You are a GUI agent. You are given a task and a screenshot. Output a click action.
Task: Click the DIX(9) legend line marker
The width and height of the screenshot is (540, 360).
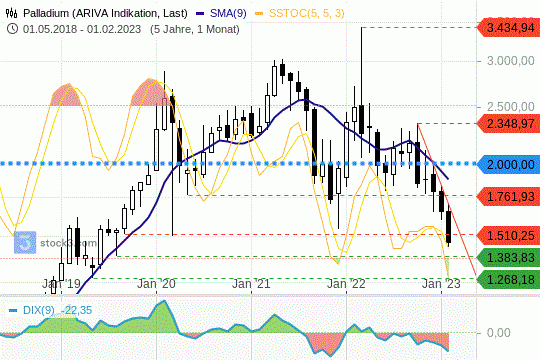click(x=13, y=310)
